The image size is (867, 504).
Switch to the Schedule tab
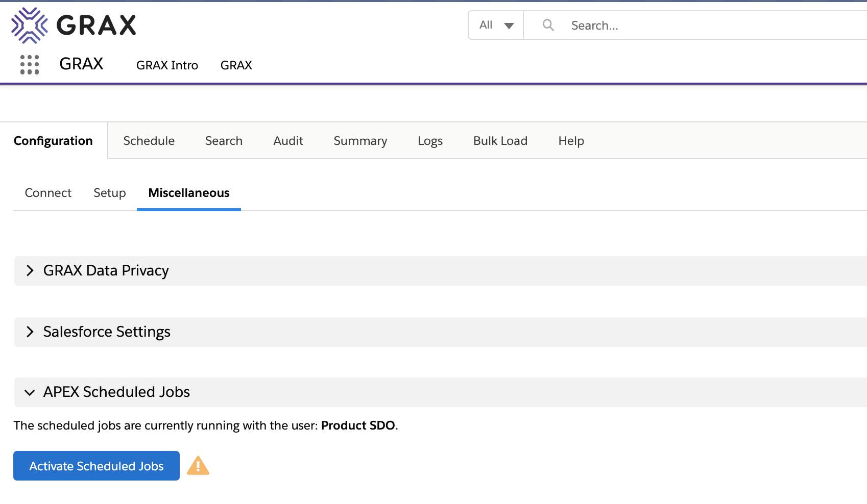(x=149, y=141)
